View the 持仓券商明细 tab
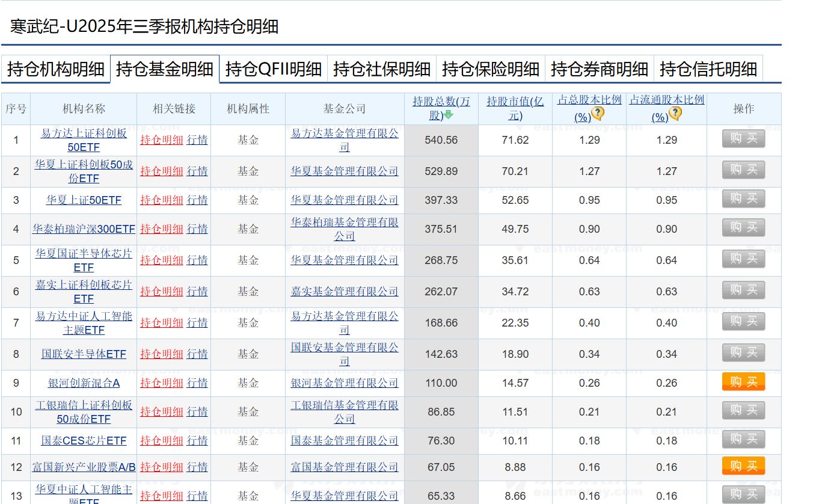Screen dimensions: 819x504 [x=600, y=69]
